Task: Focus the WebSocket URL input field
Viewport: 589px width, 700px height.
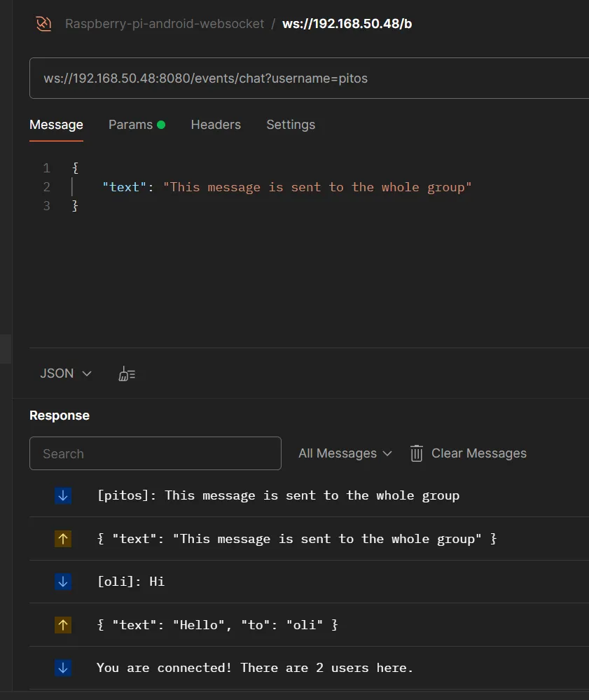Action: point(309,78)
